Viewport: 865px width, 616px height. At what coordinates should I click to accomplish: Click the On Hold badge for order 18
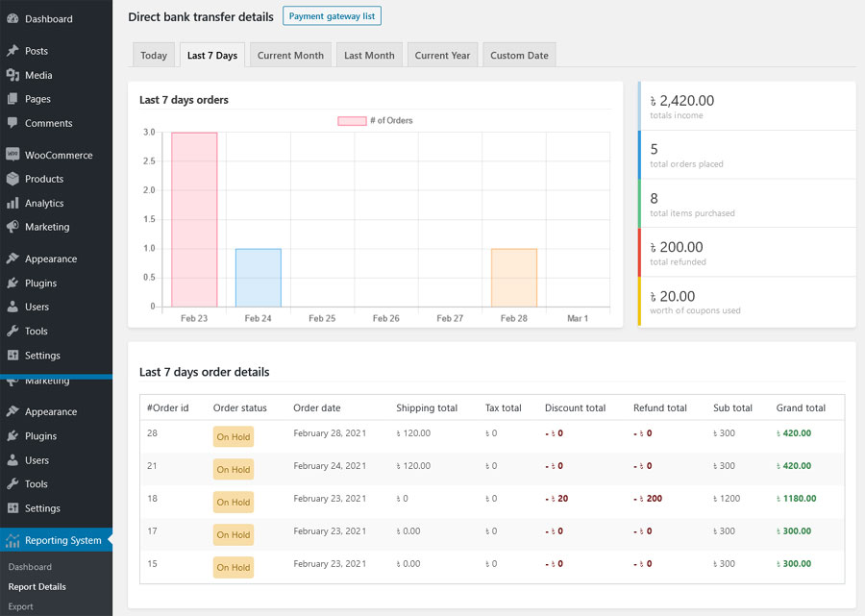click(x=234, y=502)
